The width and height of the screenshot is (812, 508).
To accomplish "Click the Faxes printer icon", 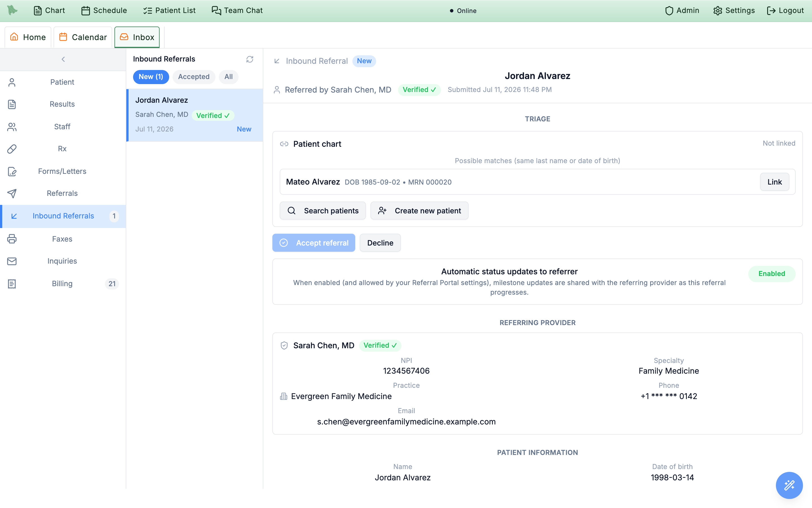I will pyautogui.click(x=12, y=239).
